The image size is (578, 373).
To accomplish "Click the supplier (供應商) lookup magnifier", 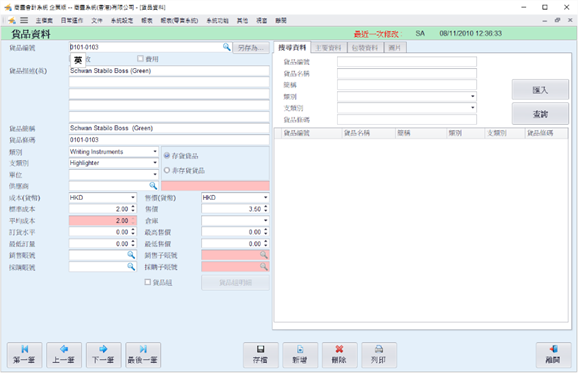I will [x=153, y=186].
